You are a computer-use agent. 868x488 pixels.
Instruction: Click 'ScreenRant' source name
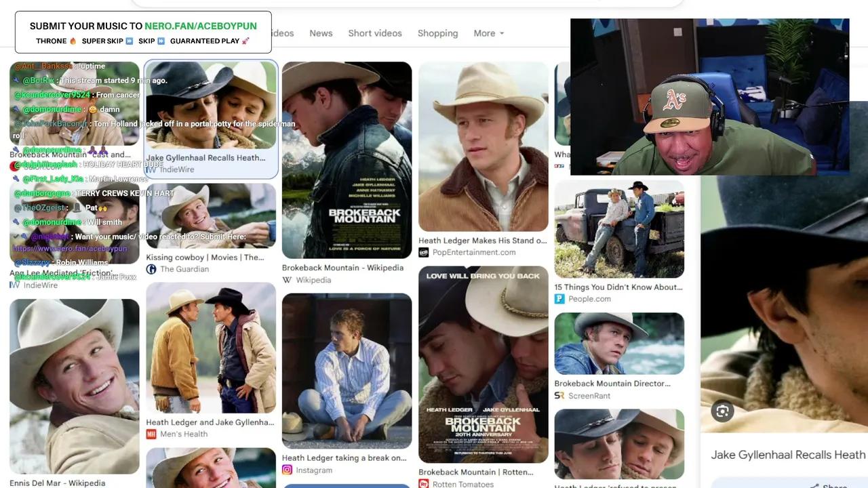[589, 396]
